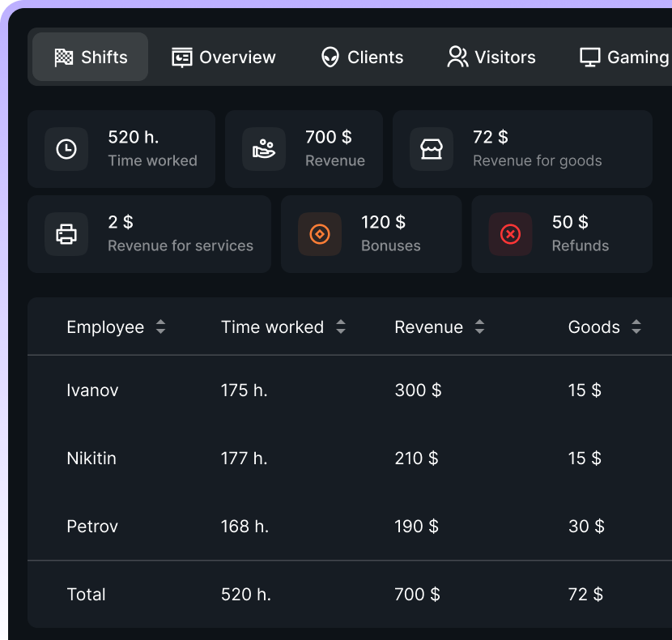Image resolution: width=672 pixels, height=640 pixels.
Task: Click the red Refunds X icon
Action: coord(510,234)
